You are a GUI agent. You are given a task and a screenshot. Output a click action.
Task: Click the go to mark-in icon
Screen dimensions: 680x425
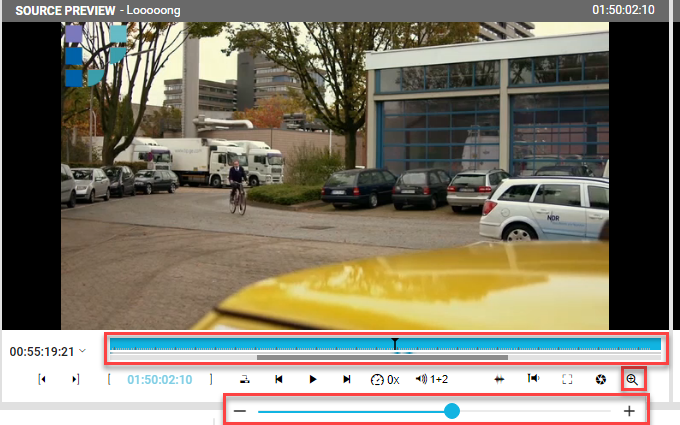(42, 380)
